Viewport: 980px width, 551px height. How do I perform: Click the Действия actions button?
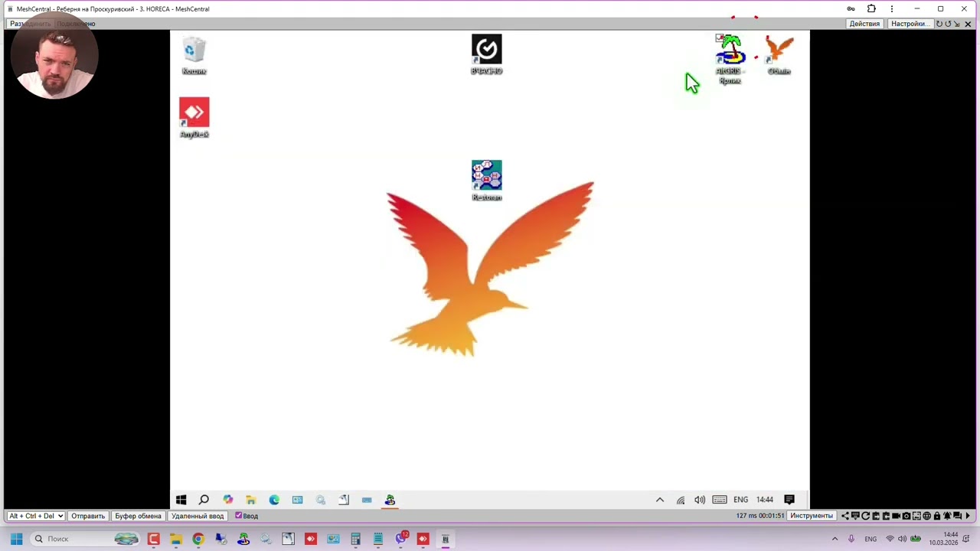[864, 24]
